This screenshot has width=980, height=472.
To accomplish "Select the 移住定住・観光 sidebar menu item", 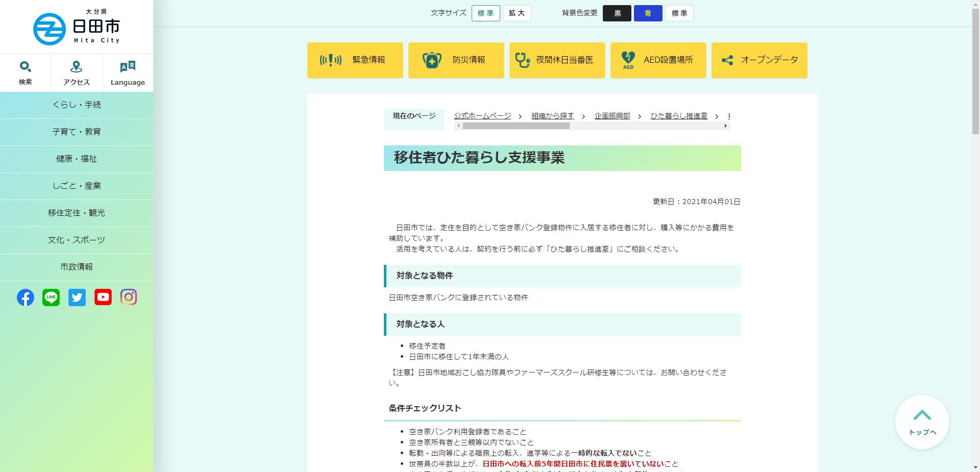I will tap(77, 213).
